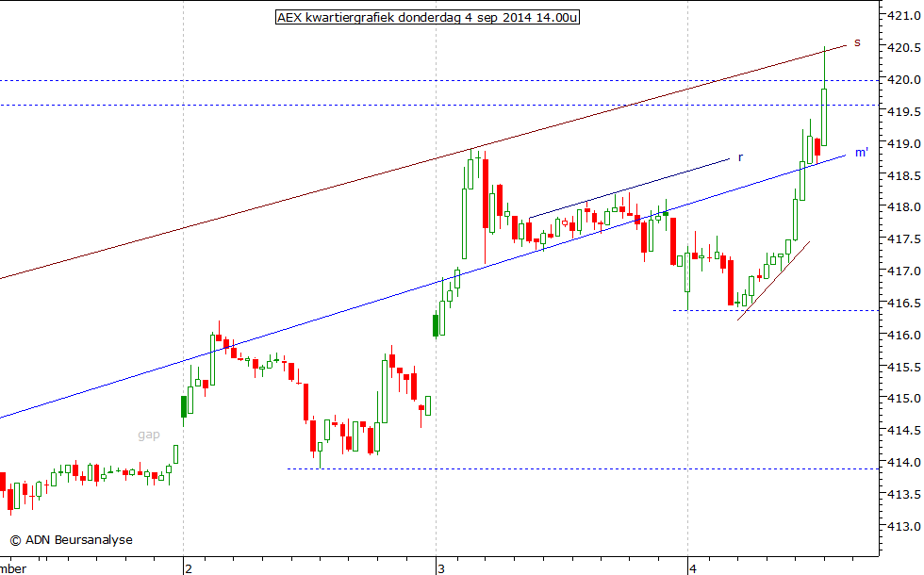
Task: Click the ADN Beursanalyse copyright text
Action: (72, 539)
